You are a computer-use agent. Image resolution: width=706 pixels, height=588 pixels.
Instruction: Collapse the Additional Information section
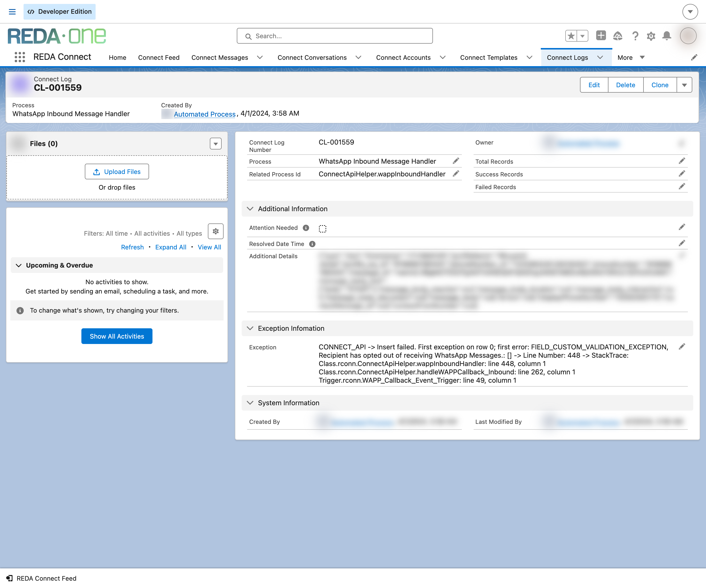tap(250, 209)
